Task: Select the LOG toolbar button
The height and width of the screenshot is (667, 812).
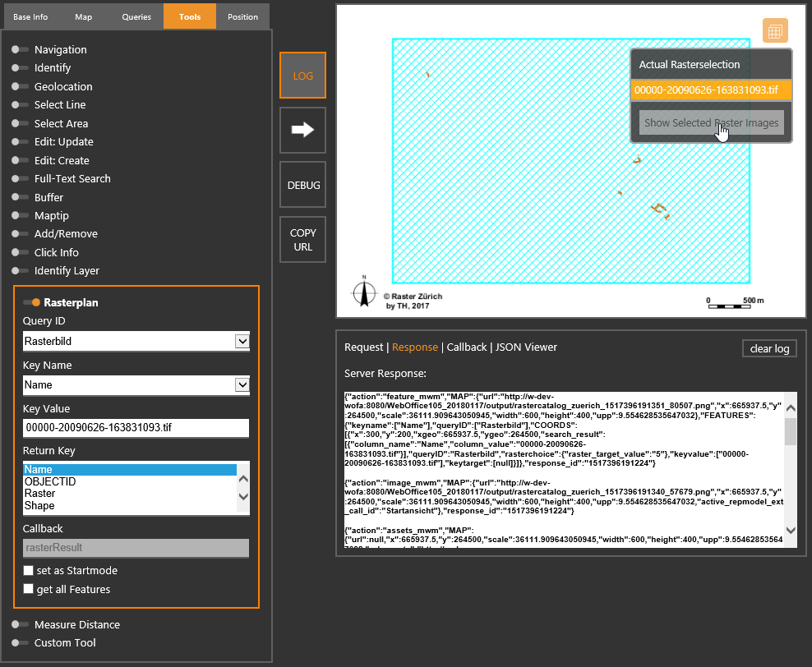Action: (x=302, y=75)
